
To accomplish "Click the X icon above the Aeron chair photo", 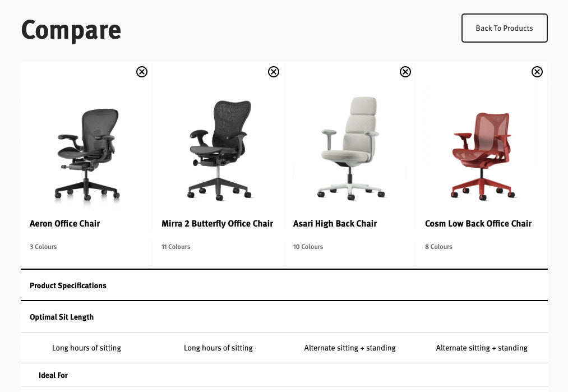I will pos(141,72).
